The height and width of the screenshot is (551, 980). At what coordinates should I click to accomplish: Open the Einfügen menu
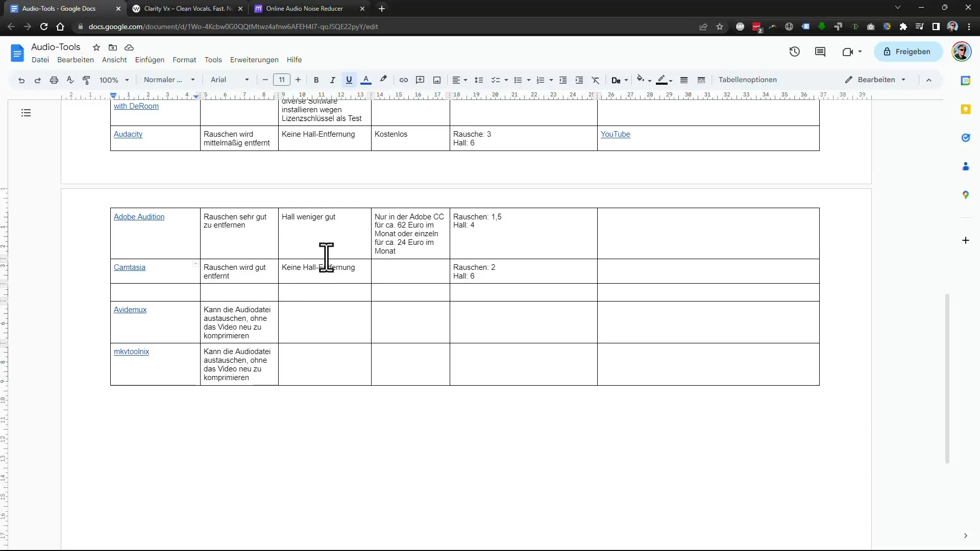pyautogui.click(x=150, y=59)
